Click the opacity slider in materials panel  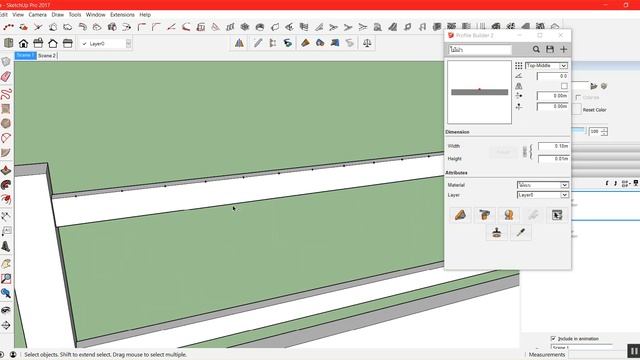(x=579, y=131)
